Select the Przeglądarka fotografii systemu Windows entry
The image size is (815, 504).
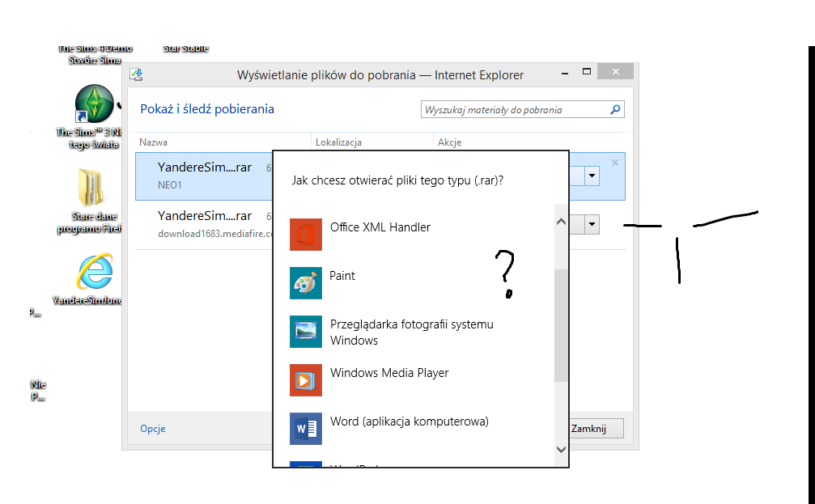(411, 332)
